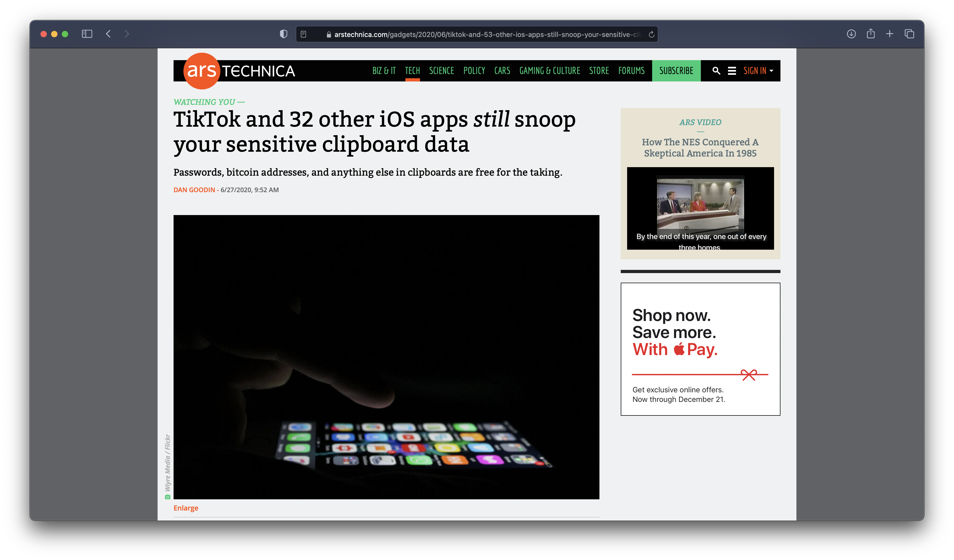Open the Forums link
Screen dimensions: 954x560
click(631, 71)
